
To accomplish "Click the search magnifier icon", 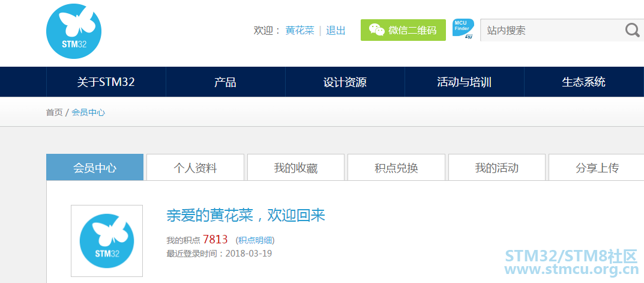I will click(632, 30).
